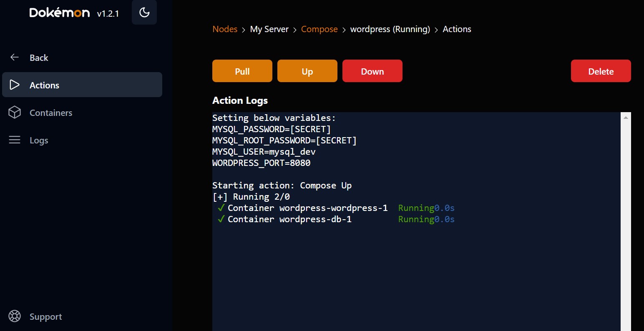This screenshot has width=644, height=331.
Task: Click the three-line icon beside Logs
Action: tap(15, 140)
